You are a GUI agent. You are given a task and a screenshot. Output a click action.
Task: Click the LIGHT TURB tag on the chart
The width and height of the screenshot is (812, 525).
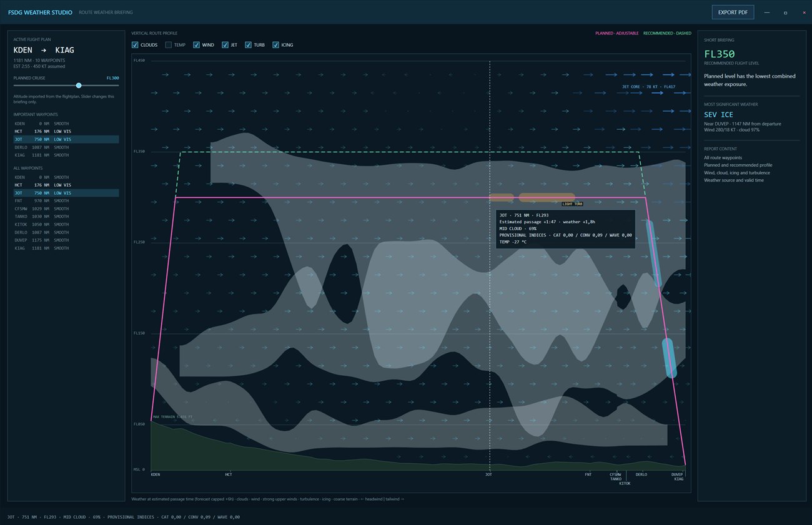coord(572,204)
